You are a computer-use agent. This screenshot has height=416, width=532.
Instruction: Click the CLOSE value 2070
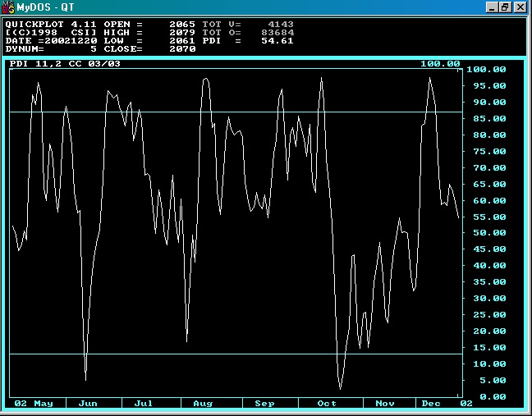[x=182, y=49]
